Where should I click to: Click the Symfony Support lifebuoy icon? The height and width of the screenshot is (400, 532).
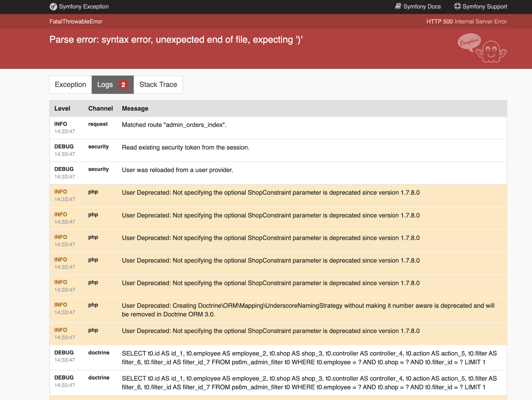pyautogui.click(x=457, y=6)
